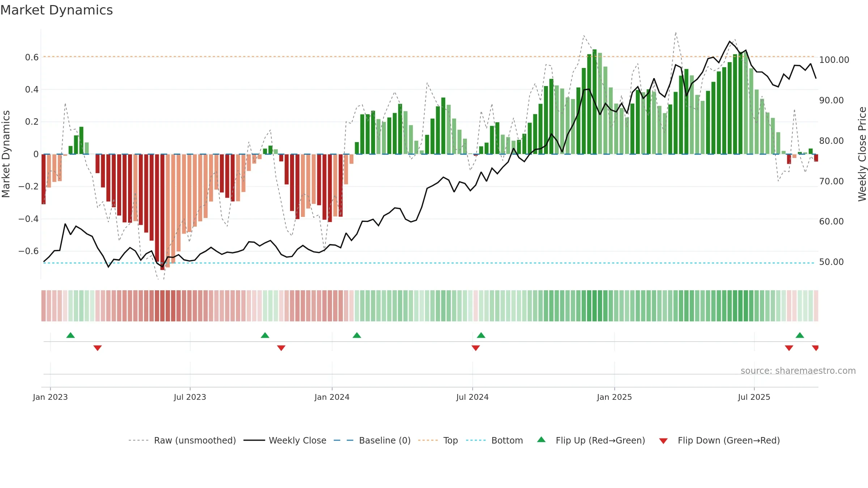
Task: Click the −0.4 tick on the left axis
Action: pos(29,219)
